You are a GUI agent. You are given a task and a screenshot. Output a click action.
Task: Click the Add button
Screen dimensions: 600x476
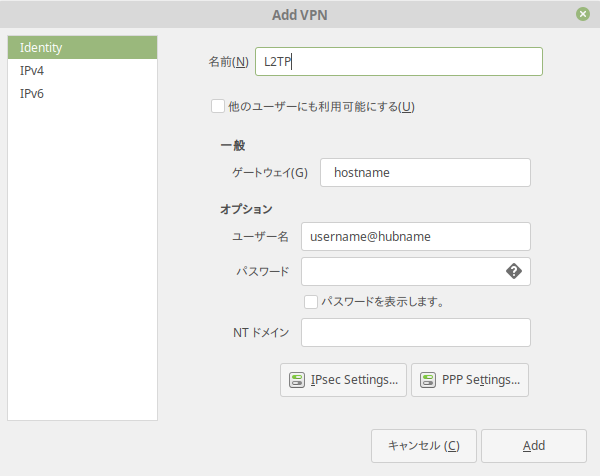[x=534, y=446]
